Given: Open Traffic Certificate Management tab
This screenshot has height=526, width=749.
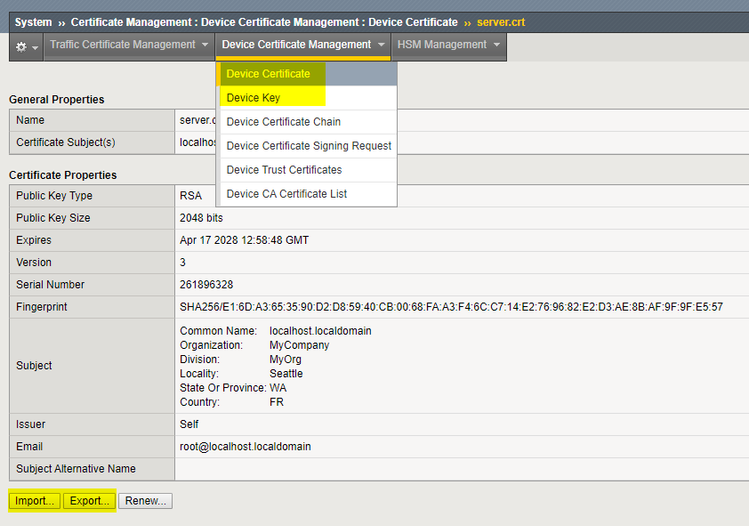Looking at the screenshot, I should [x=122, y=45].
